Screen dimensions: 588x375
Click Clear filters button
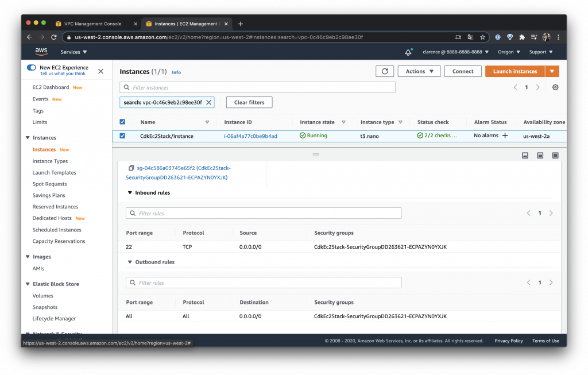249,102
